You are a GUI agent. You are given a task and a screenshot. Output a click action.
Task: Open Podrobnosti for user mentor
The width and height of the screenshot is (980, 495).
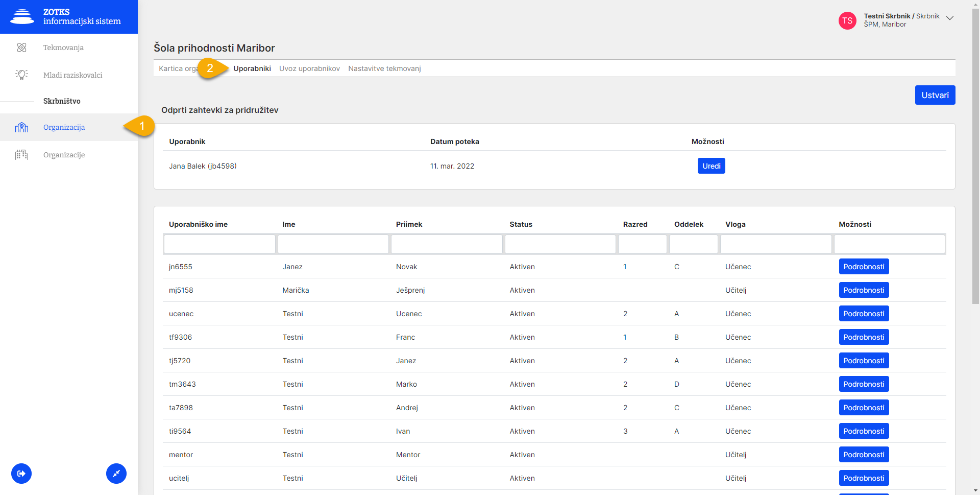864,455
